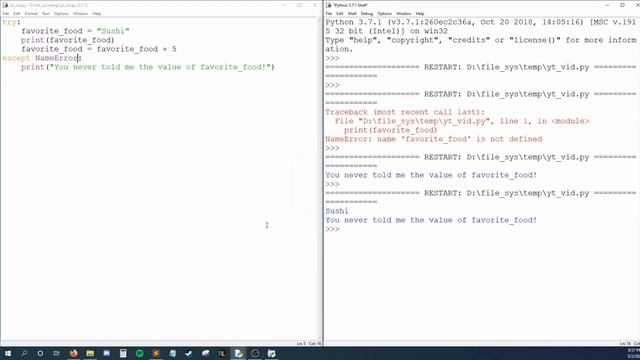Click the last shell prompt '>>>'

[x=332, y=229]
